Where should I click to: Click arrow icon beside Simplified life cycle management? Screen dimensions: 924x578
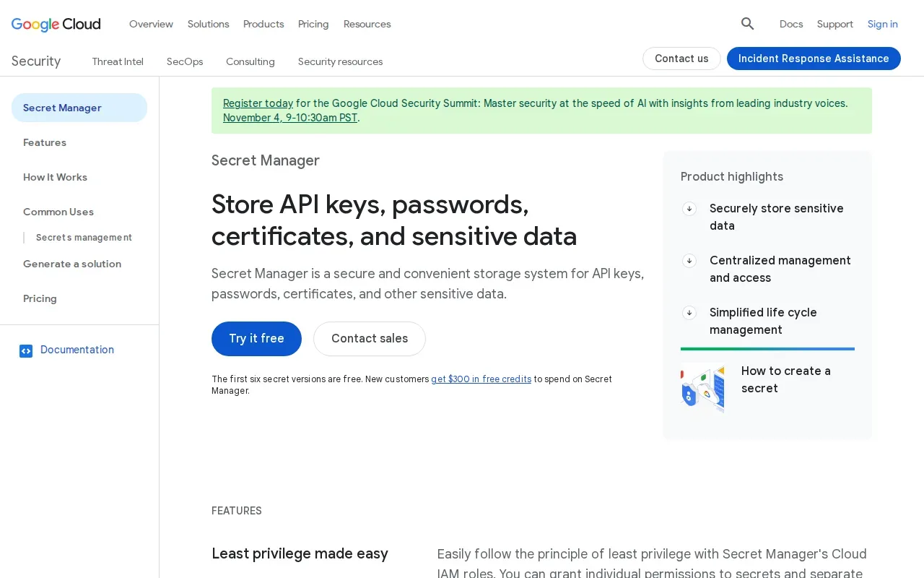pyautogui.click(x=689, y=313)
